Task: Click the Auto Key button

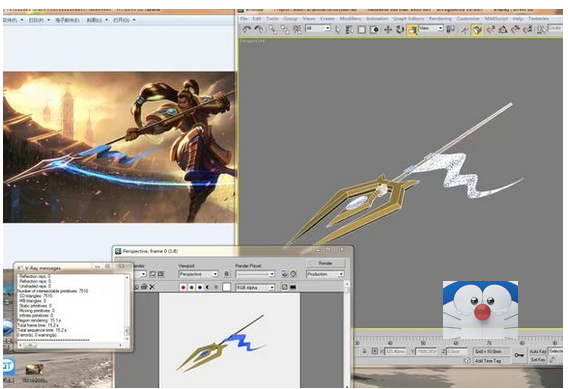Action: [x=538, y=351]
